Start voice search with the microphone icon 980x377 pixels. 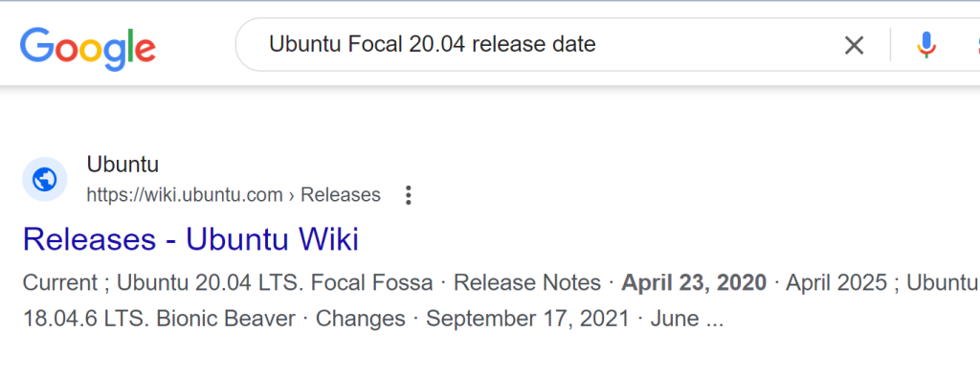coord(926,45)
